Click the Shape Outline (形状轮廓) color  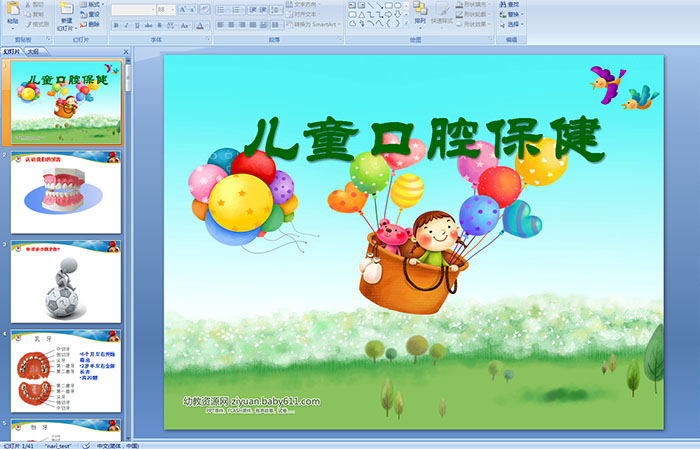(473, 14)
